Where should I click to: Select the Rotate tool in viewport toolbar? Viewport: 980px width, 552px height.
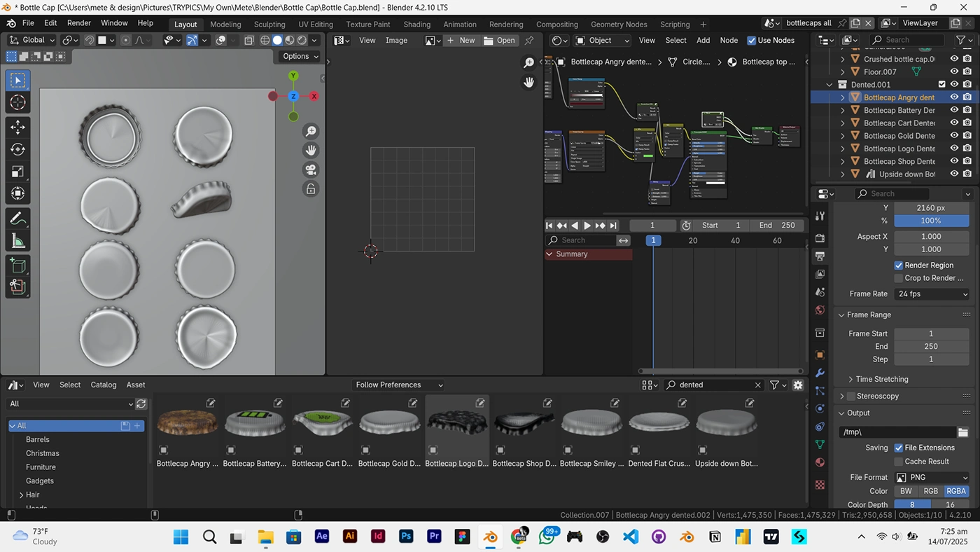18,149
